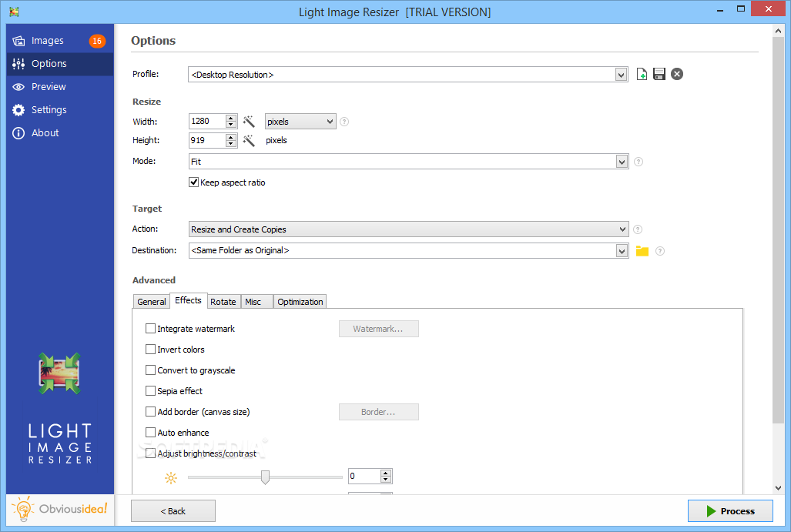The height and width of the screenshot is (532, 791).
Task: Switch to the General tab
Action: (151, 302)
